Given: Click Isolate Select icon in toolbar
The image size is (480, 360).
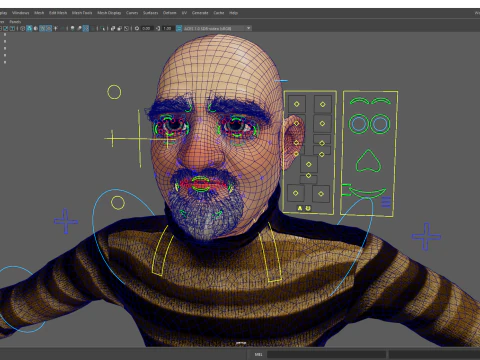Looking at the screenshot, I should pyautogui.click(x=102, y=28).
